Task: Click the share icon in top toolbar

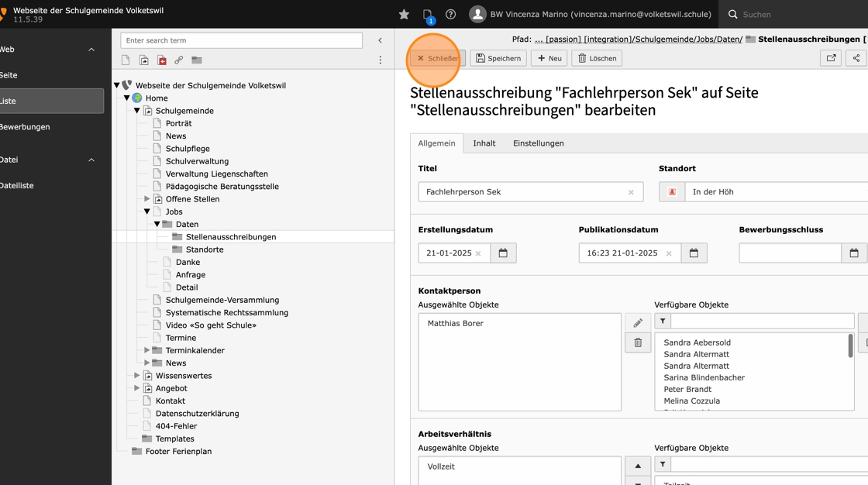Action: (x=856, y=58)
